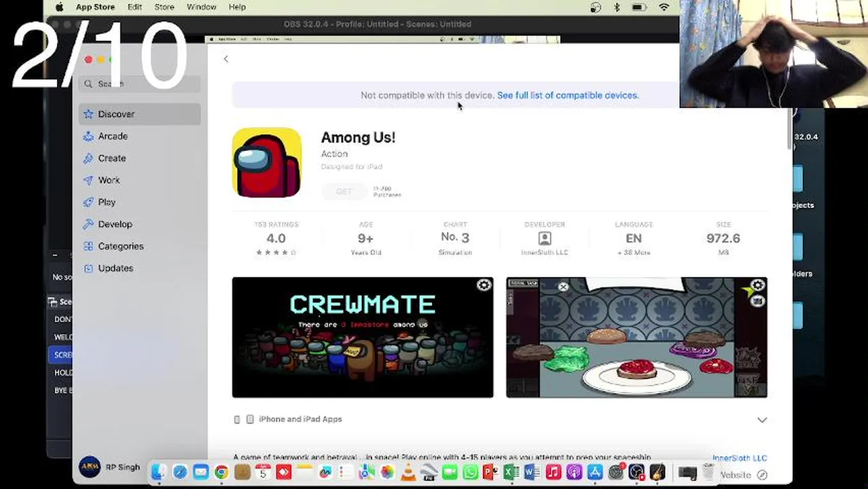The width and height of the screenshot is (868, 489).
Task: Open RP Singh account profile
Action: [109, 467]
